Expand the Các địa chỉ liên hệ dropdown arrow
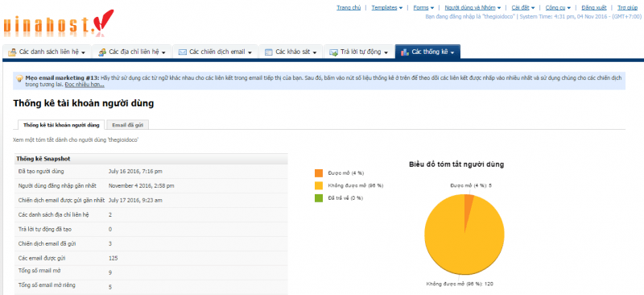The width and height of the screenshot is (644, 295). coord(163,52)
